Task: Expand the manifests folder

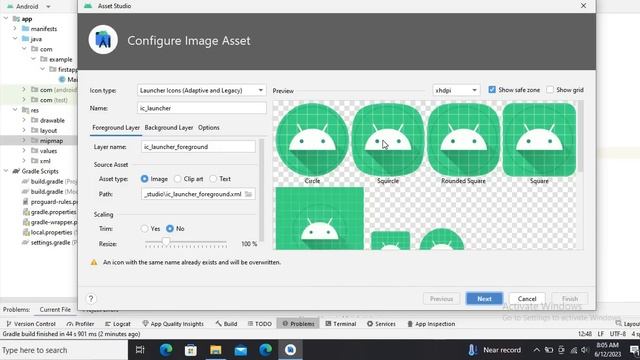Action: click(x=15, y=29)
